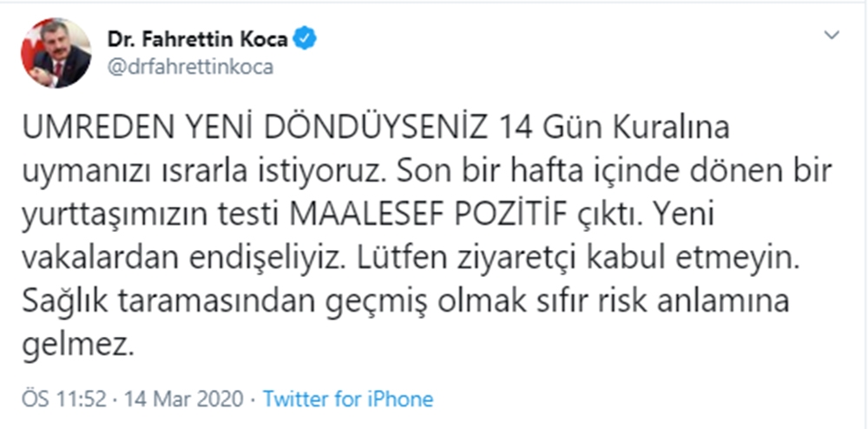Viewport: 868px width, 429px height.
Task: Click the blue verified badge icon
Action: coord(306,37)
